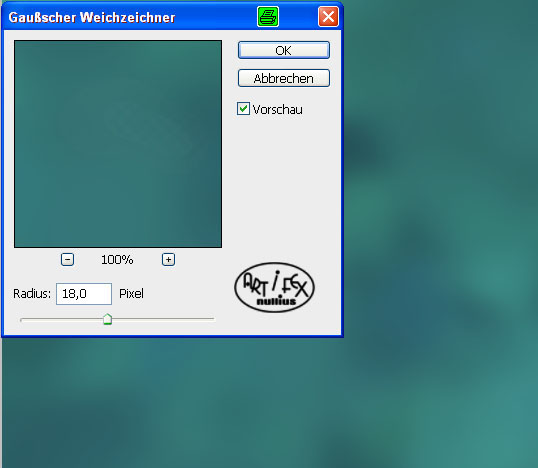Click the Radius slider handle
This screenshot has width=538, height=468.
pyautogui.click(x=107, y=319)
